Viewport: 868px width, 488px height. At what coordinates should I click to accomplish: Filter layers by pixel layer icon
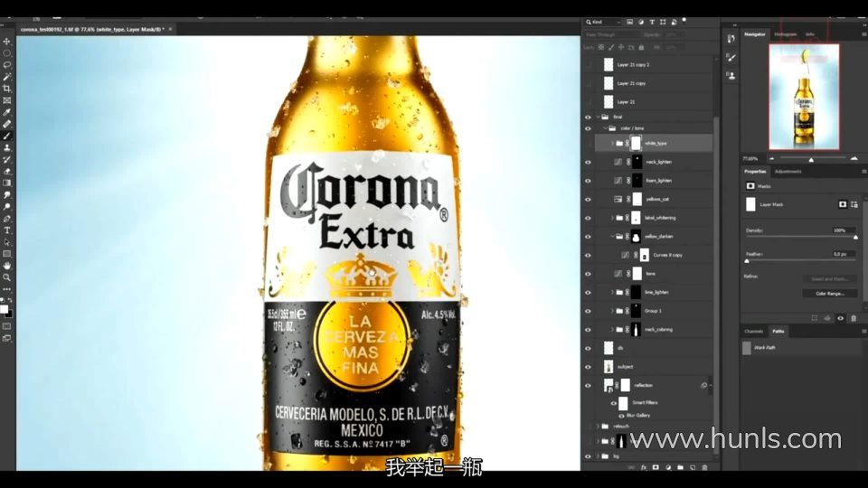(630, 22)
